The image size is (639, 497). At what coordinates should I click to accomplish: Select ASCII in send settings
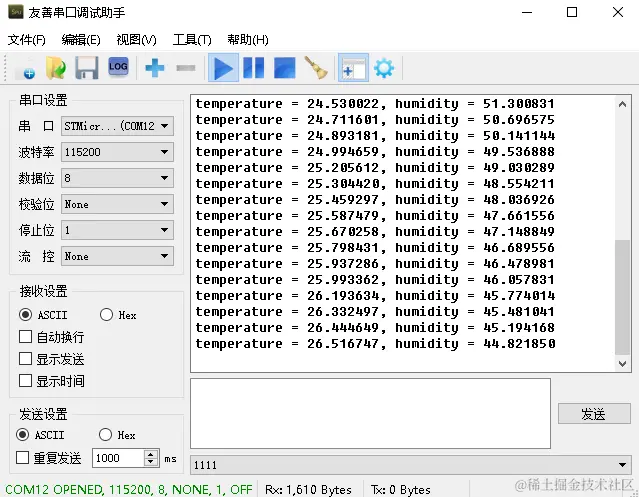22,434
